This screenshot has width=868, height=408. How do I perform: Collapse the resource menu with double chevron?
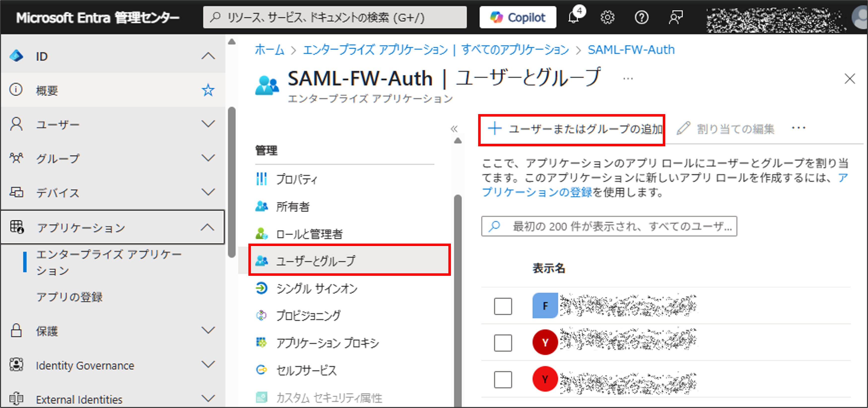(x=454, y=129)
